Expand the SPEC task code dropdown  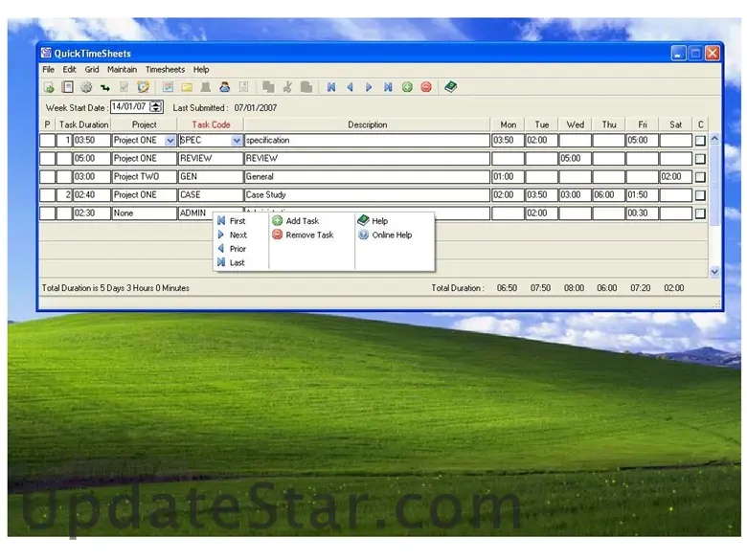[237, 141]
